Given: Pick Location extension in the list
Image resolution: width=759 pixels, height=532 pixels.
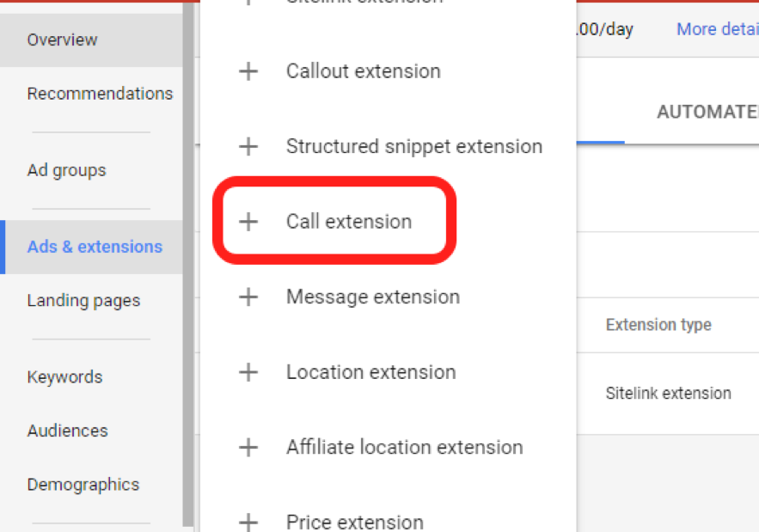Looking at the screenshot, I should [371, 372].
